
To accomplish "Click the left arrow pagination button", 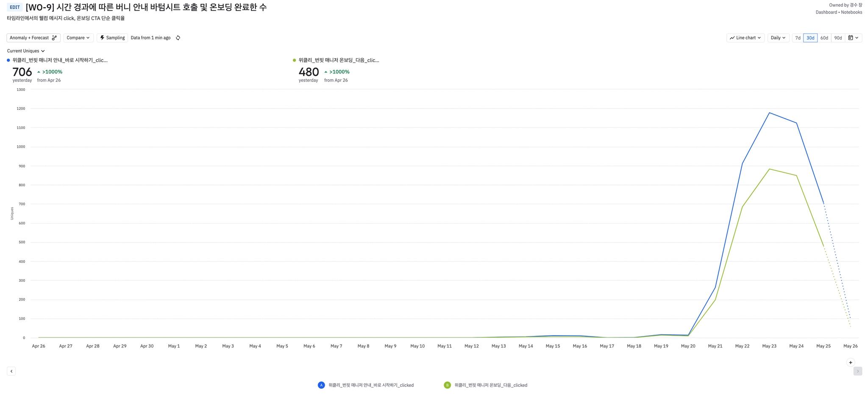I will [x=11, y=371].
